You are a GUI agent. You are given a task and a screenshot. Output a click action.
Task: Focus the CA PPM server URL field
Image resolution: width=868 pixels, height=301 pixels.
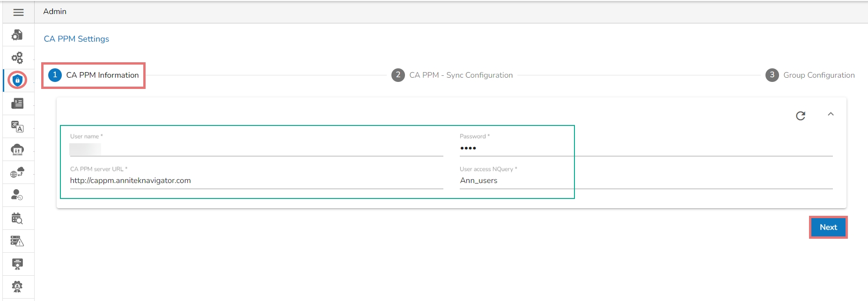coord(256,181)
